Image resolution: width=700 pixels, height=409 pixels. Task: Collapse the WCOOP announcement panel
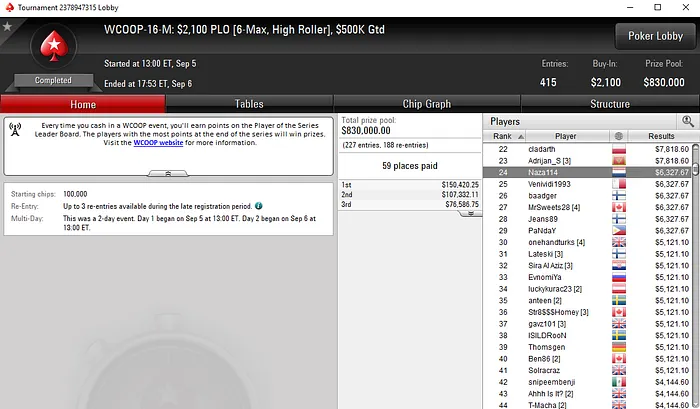(168, 173)
